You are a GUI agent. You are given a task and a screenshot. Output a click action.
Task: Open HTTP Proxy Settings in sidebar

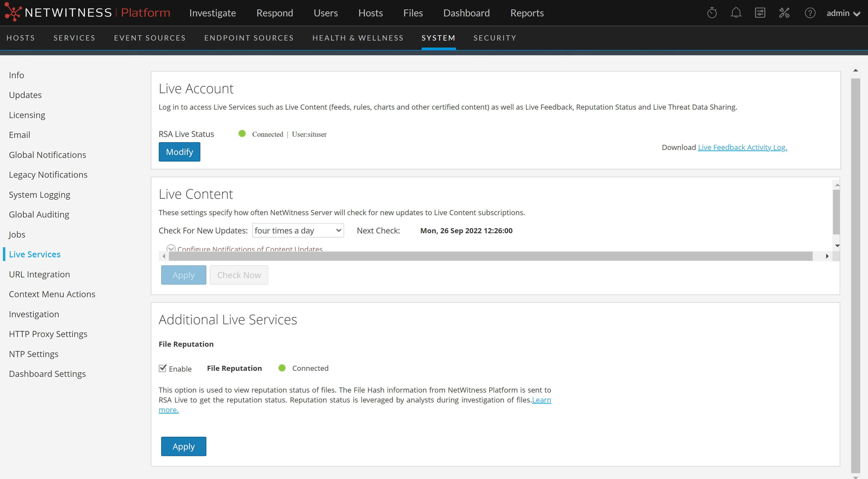point(48,334)
